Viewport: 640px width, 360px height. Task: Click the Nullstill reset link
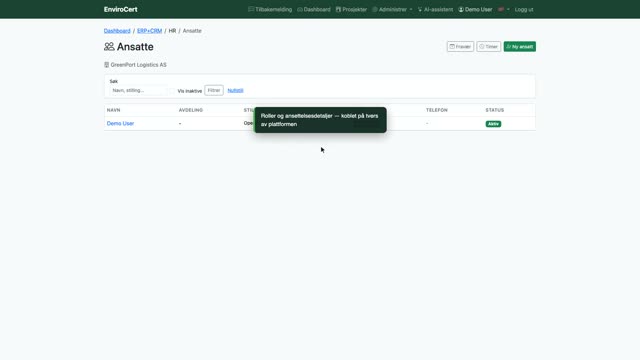(236, 91)
